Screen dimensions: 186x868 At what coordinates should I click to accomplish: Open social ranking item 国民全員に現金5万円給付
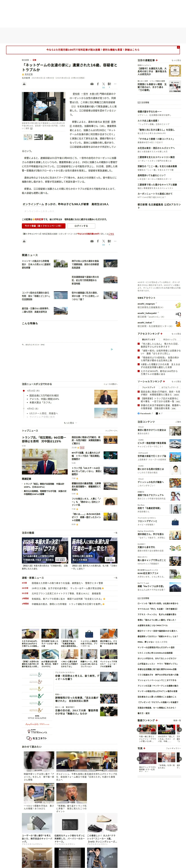click(160, 393)
